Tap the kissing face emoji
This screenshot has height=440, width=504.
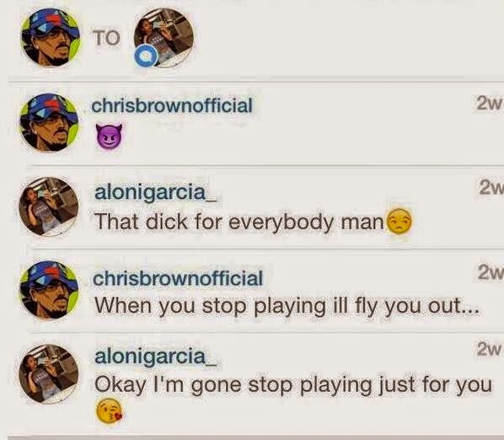coord(110,410)
